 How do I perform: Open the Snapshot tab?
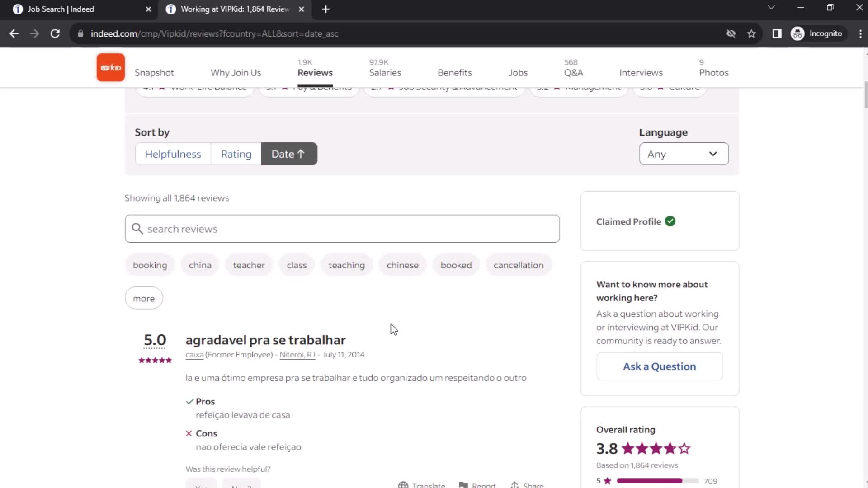pyautogui.click(x=154, y=73)
